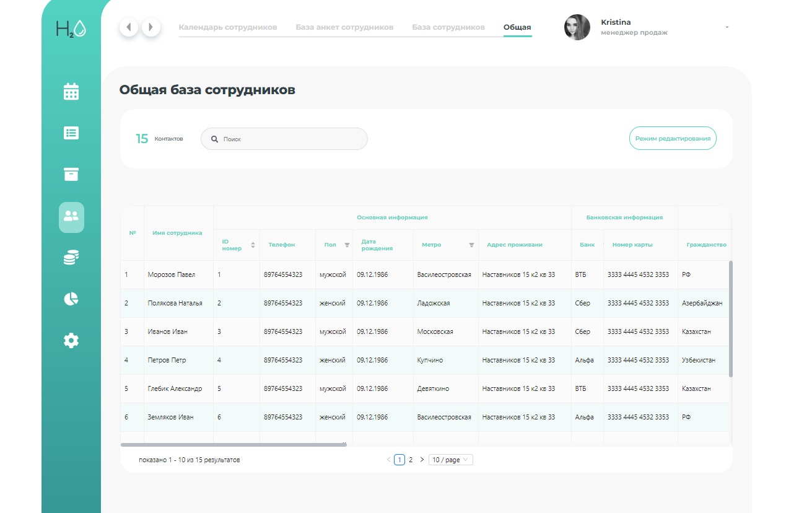Expand the Kristina user profile menu

click(x=727, y=28)
